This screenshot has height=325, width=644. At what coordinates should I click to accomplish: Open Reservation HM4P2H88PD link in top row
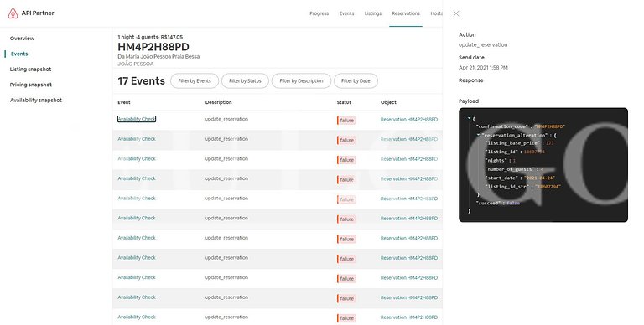pos(409,120)
